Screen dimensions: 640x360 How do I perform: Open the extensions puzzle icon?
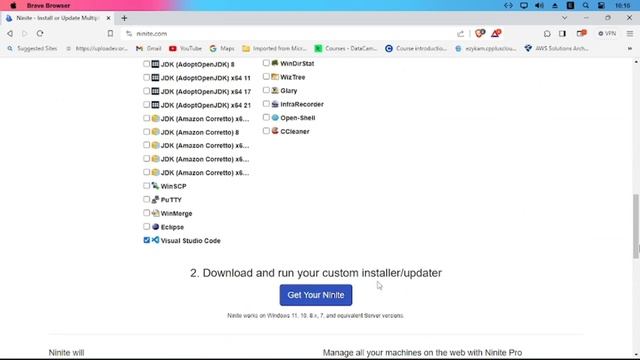click(x=547, y=33)
